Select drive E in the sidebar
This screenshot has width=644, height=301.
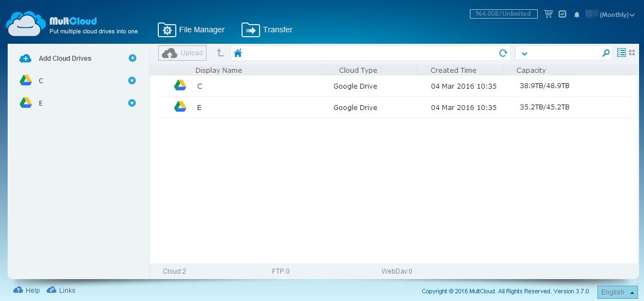pos(41,103)
